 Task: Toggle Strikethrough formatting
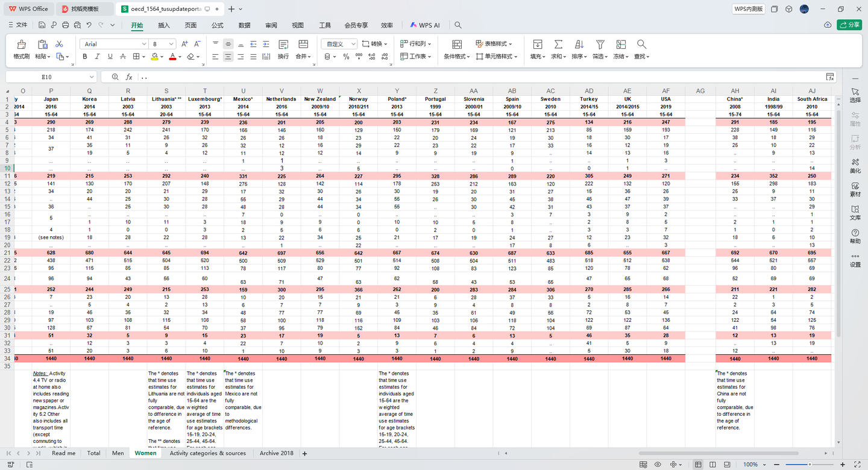[123, 57]
